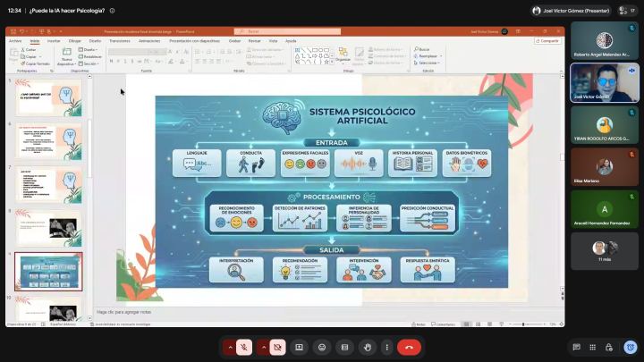Switch to the Diseño ribbon tab
The width and height of the screenshot is (644, 362).
click(x=95, y=41)
